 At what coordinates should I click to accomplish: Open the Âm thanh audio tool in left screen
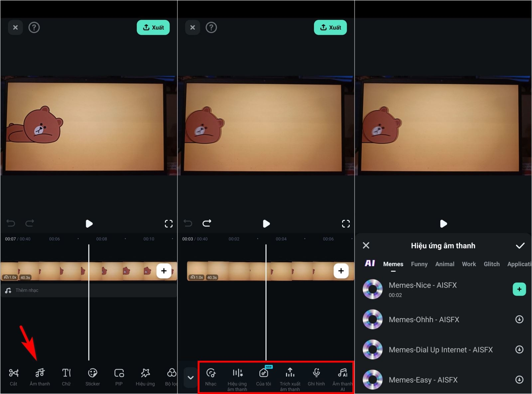(x=40, y=377)
